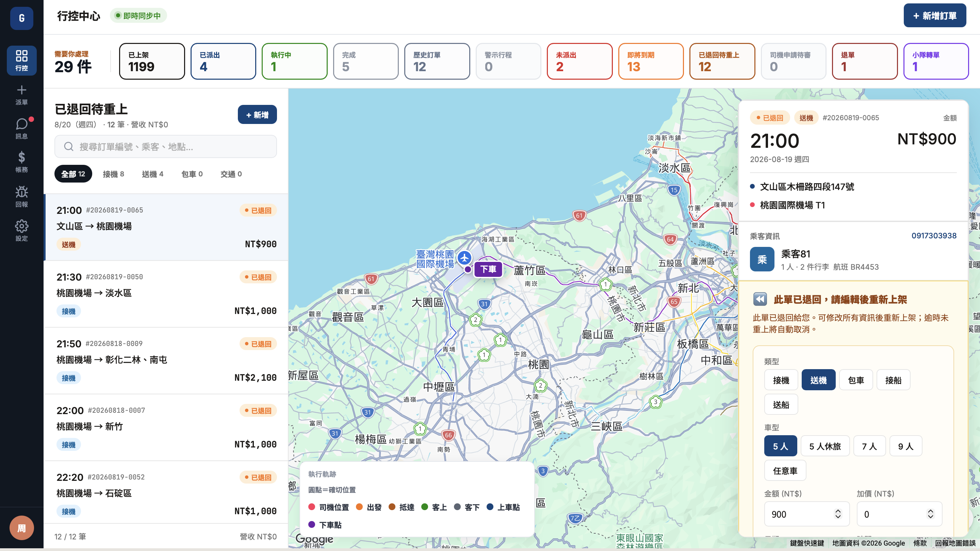
Task: Switch to the 全部 12 filter tab
Action: click(x=73, y=174)
